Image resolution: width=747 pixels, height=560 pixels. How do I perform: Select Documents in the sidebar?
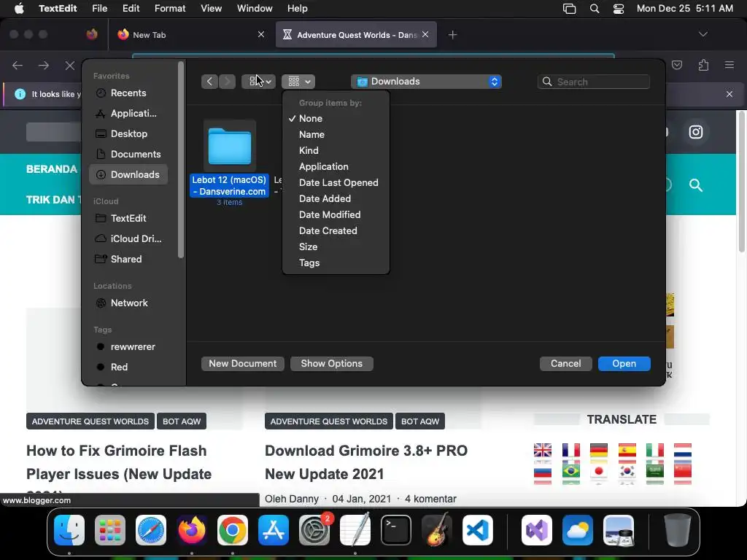128,155
